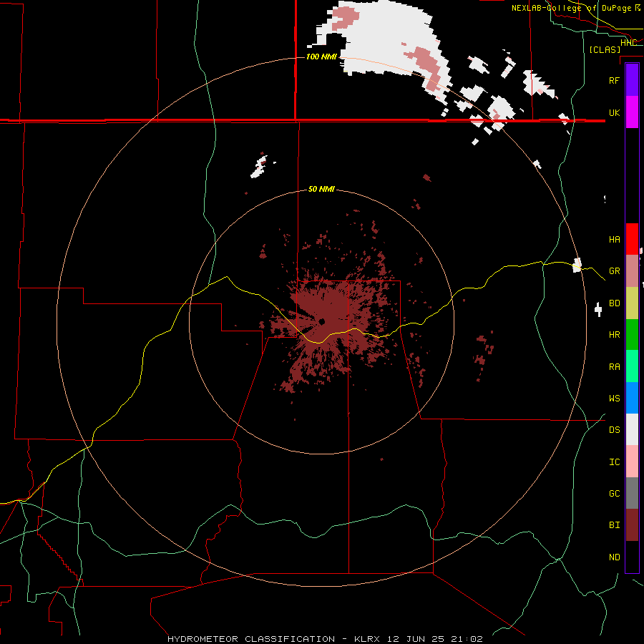Screen dimensions: 644x644
Task: Click the DS legend label
Action: pos(614,430)
